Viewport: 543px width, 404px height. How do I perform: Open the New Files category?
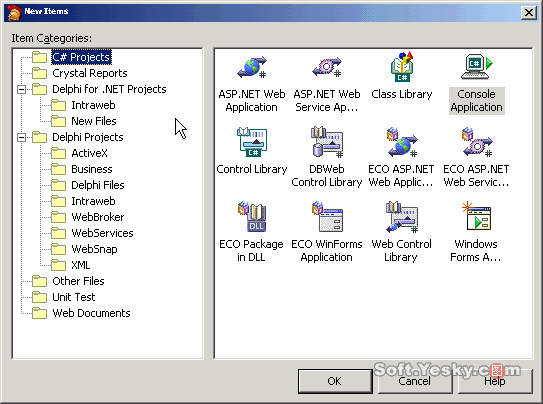click(94, 121)
